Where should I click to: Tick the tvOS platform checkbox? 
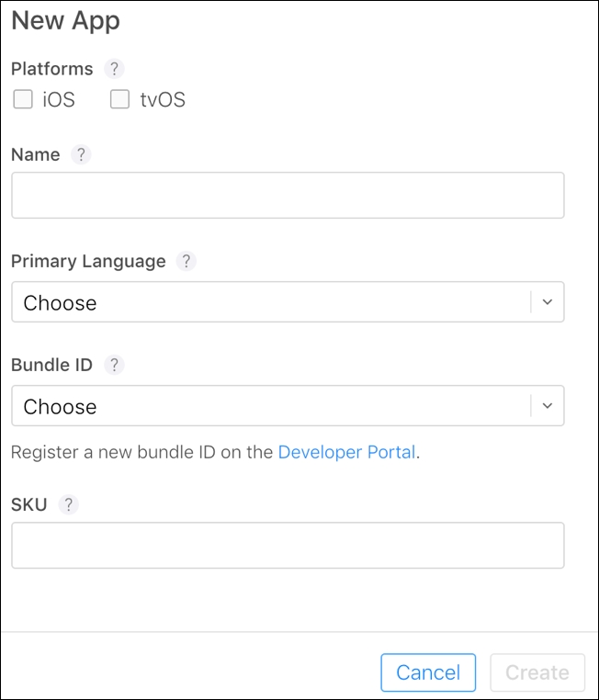coord(119,99)
